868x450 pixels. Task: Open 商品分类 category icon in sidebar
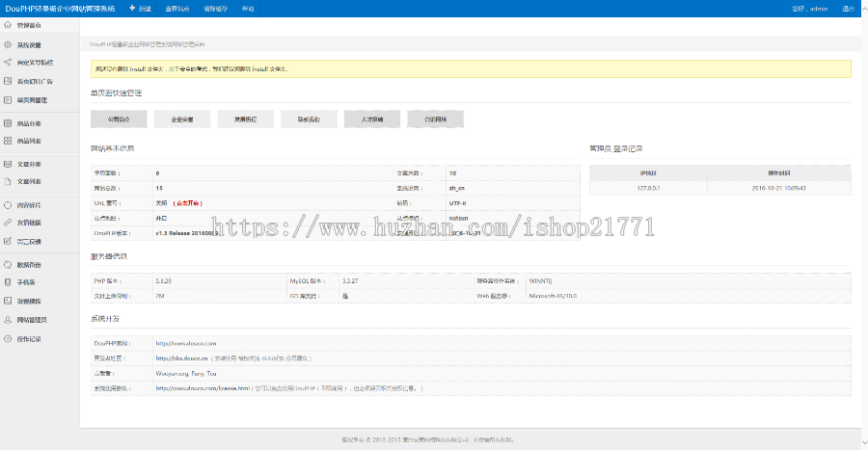click(x=9, y=123)
